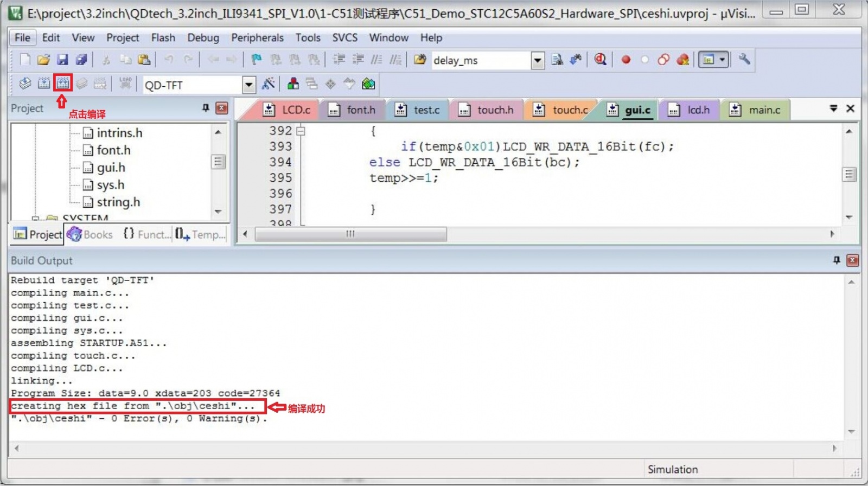Collapse the code block at line 392
The height and width of the screenshot is (486, 868).
click(301, 131)
